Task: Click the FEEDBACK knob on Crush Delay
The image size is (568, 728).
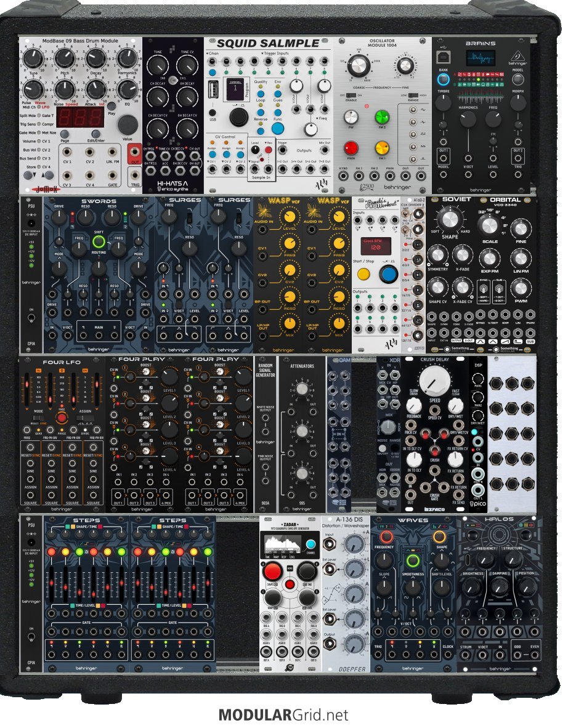Action: 413,405
